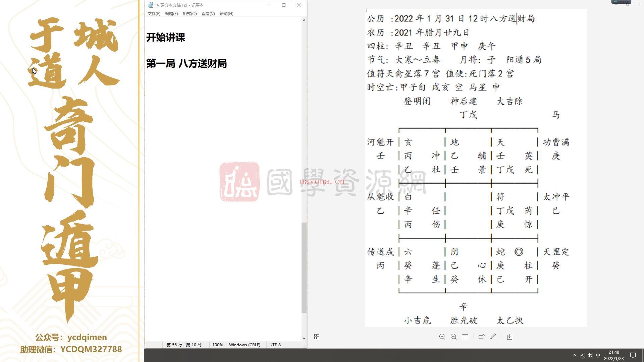Open thumbnail grid view in viewer
The image size is (644, 362).
(x=317, y=337)
